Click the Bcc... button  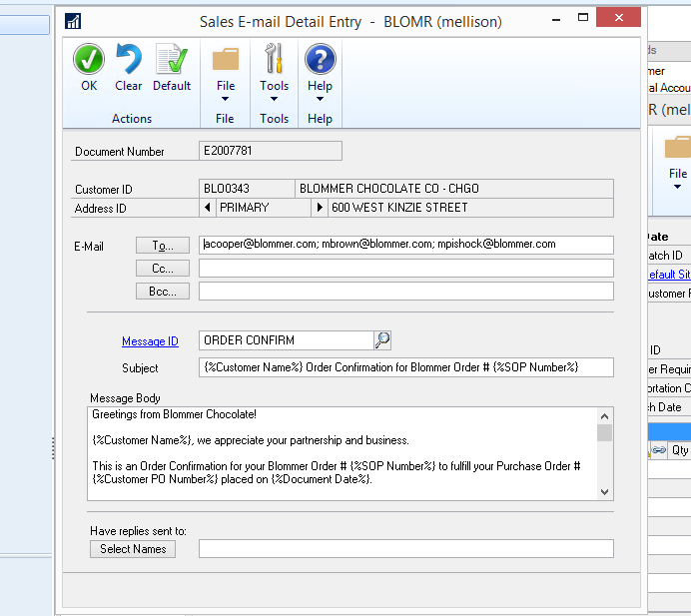tap(163, 292)
